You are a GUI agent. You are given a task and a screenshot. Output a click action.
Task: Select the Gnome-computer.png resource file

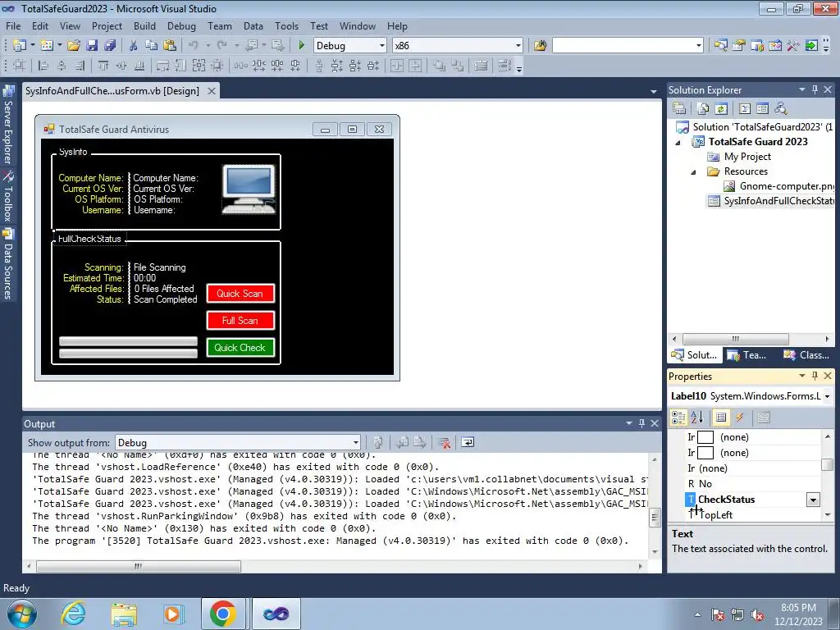[x=779, y=186]
